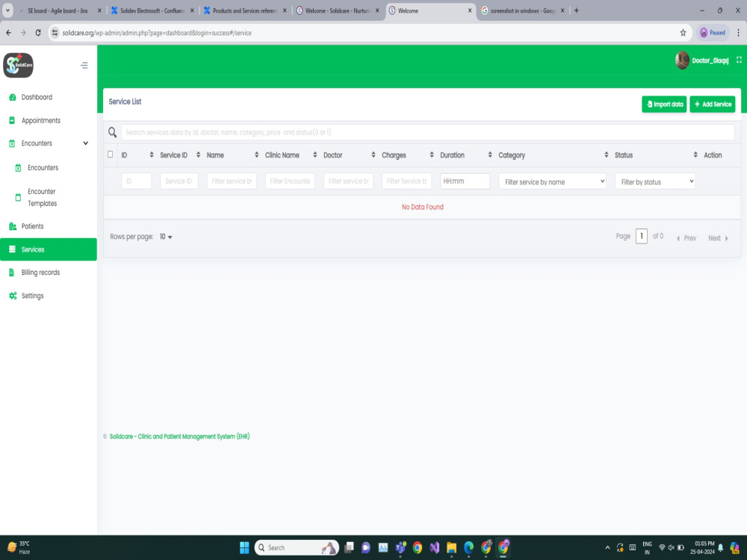The image size is (747, 560).
Task: Tick the select-all checkbox in table header
Action: (x=110, y=155)
